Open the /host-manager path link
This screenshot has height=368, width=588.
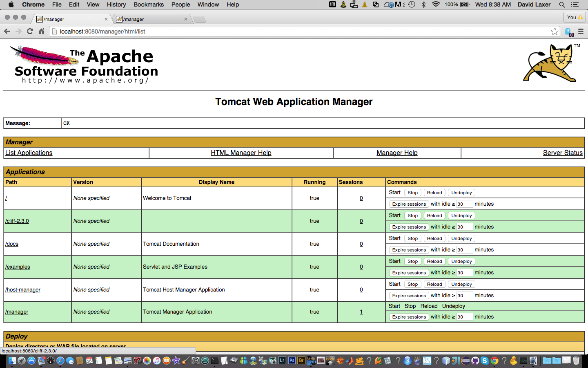coord(23,289)
